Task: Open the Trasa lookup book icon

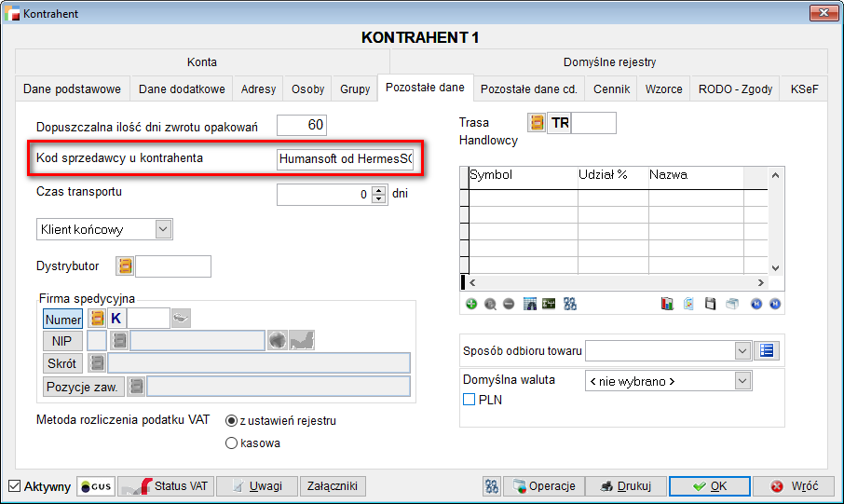Action: 537,123
